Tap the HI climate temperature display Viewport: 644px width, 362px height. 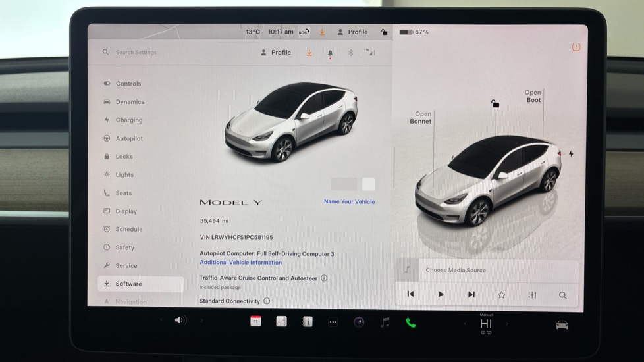click(486, 324)
